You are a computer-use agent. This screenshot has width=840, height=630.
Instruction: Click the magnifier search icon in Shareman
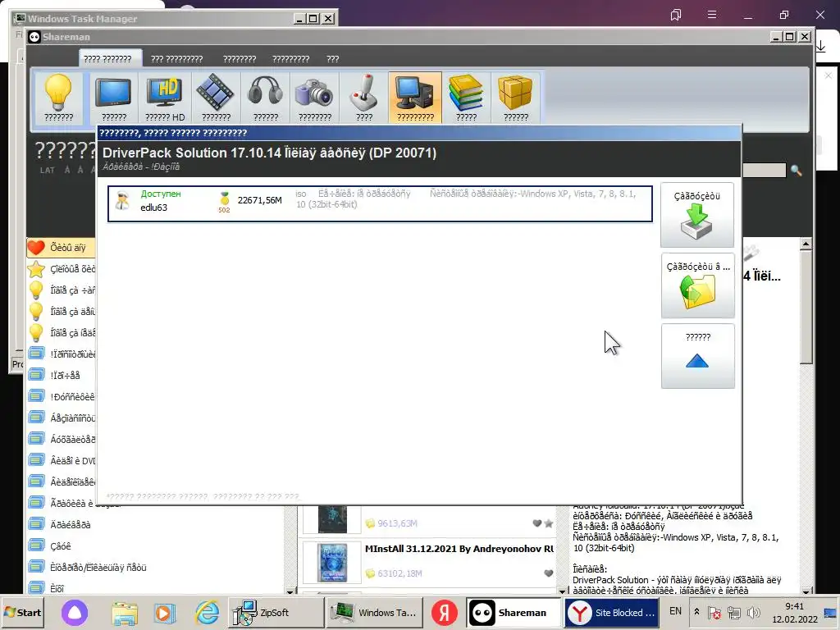(796, 171)
